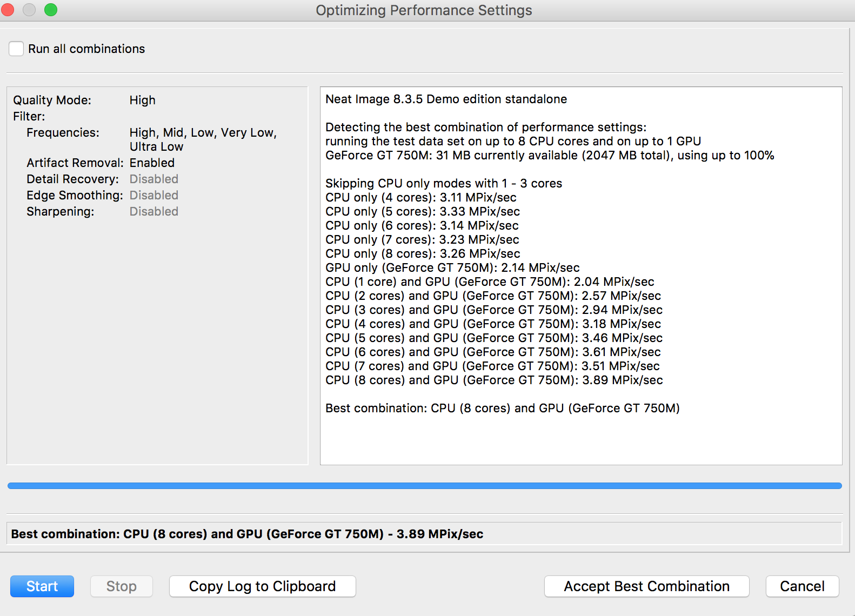Accept Best Combination

pyautogui.click(x=647, y=586)
